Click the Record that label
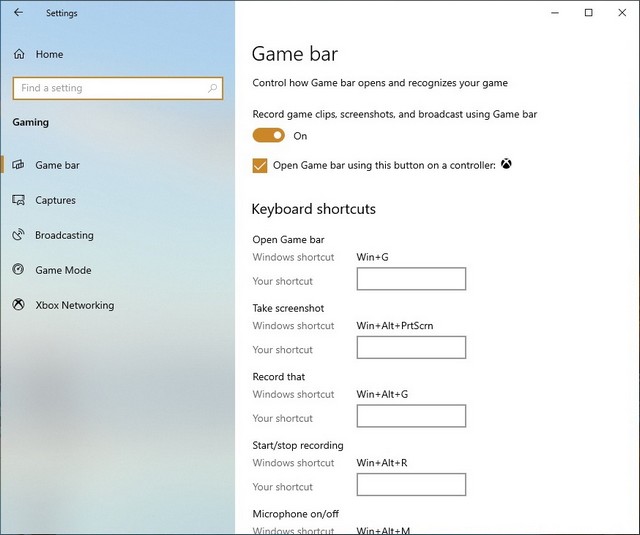The width and height of the screenshot is (640, 535). point(279,377)
